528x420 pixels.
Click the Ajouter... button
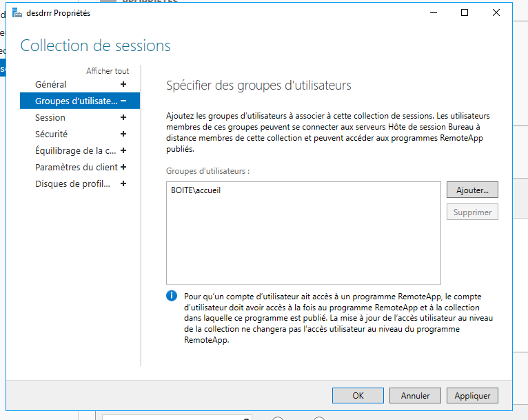point(472,190)
